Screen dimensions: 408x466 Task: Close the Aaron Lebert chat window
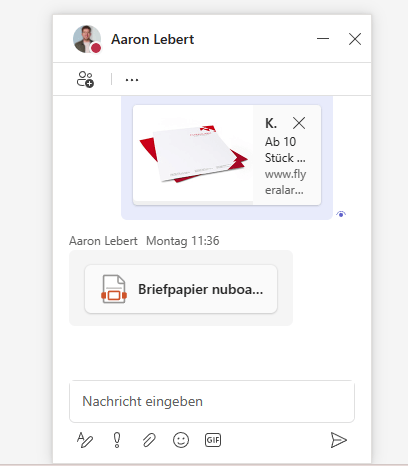point(355,39)
